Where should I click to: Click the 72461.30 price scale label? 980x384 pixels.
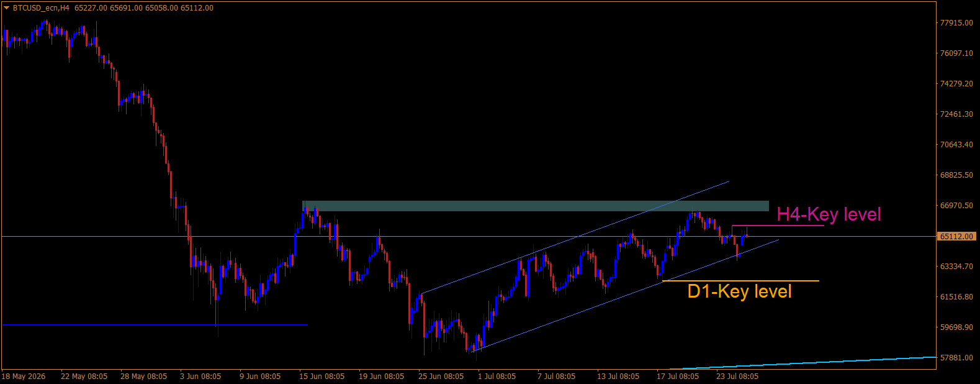click(956, 114)
